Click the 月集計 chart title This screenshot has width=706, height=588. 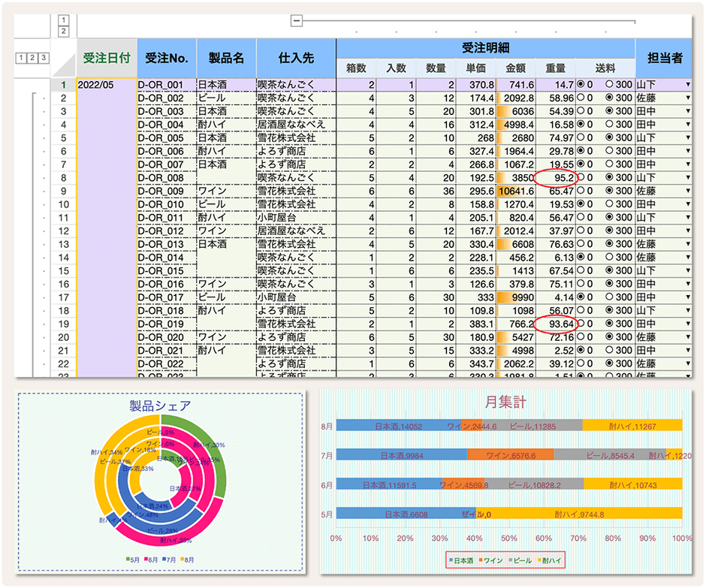click(505, 403)
